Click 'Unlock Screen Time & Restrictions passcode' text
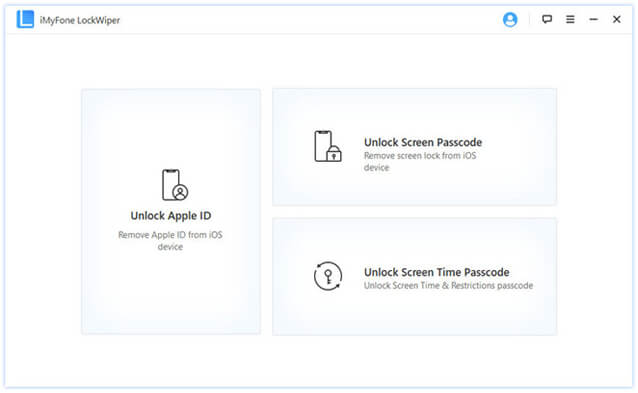 pos(448,286)
